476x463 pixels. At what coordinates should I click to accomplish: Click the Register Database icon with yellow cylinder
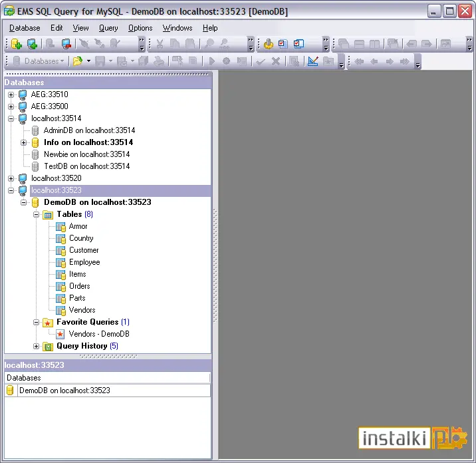click(x=17, y=44)
